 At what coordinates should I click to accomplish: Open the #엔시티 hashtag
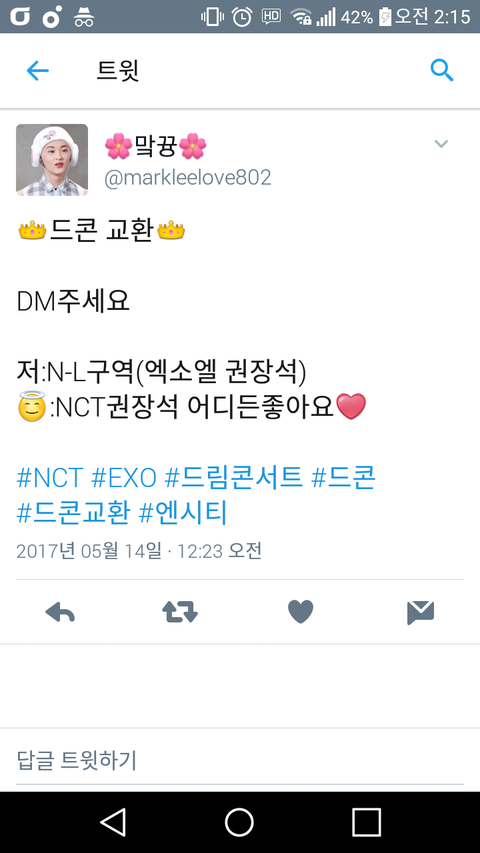(183, 513)
